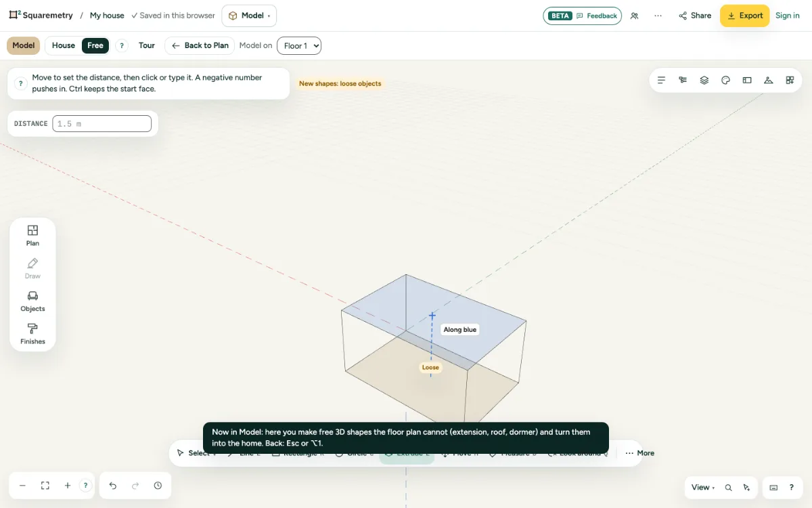Viewport: 812px width, 508px height.
Task: Open the Objects library
Action: 32,301
